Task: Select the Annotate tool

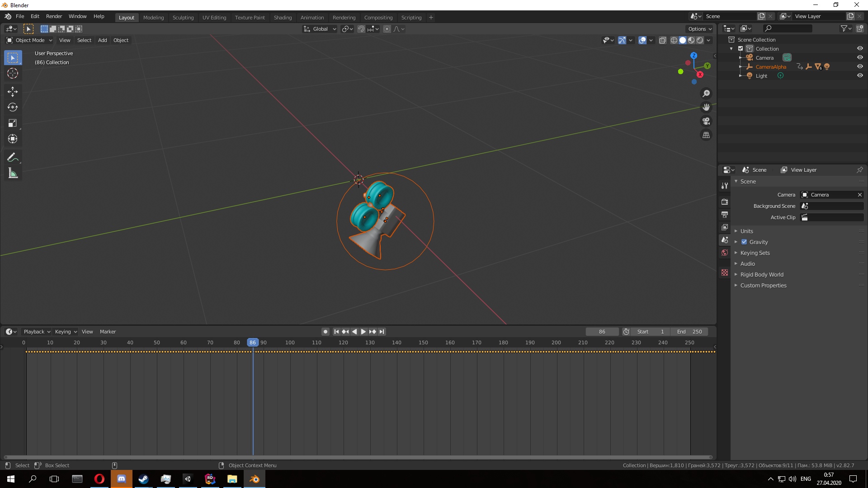Action: coord(13,158)
